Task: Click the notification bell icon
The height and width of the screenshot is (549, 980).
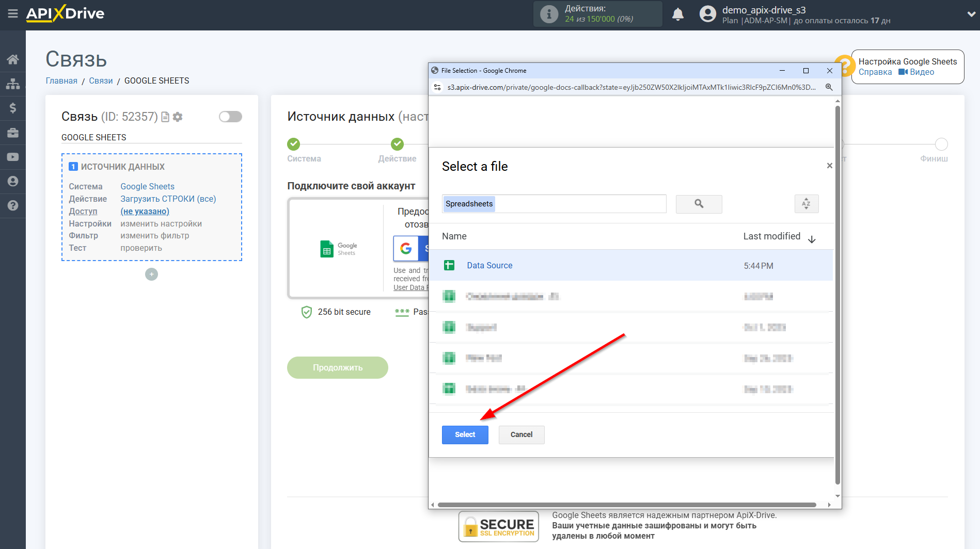Action: 677,14
